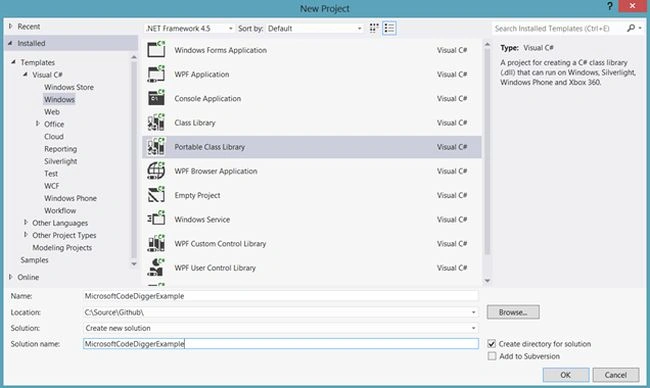Select Modeling Projects in tree
This screenshot has width=650, height=388.
coord(62,247)
